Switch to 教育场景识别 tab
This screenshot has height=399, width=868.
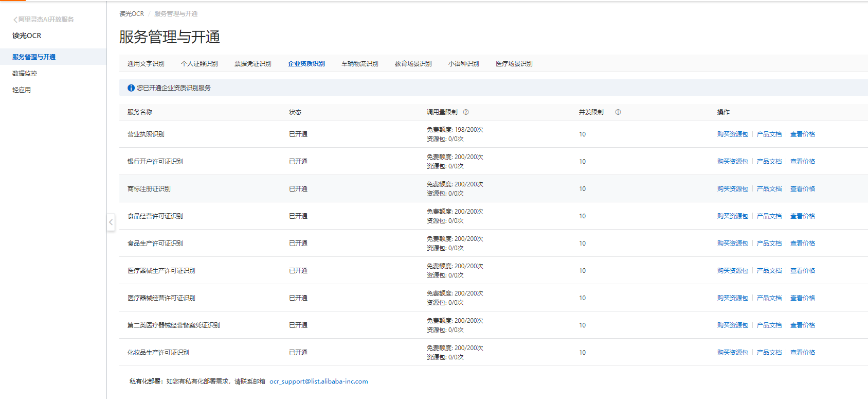coord(413,64)
